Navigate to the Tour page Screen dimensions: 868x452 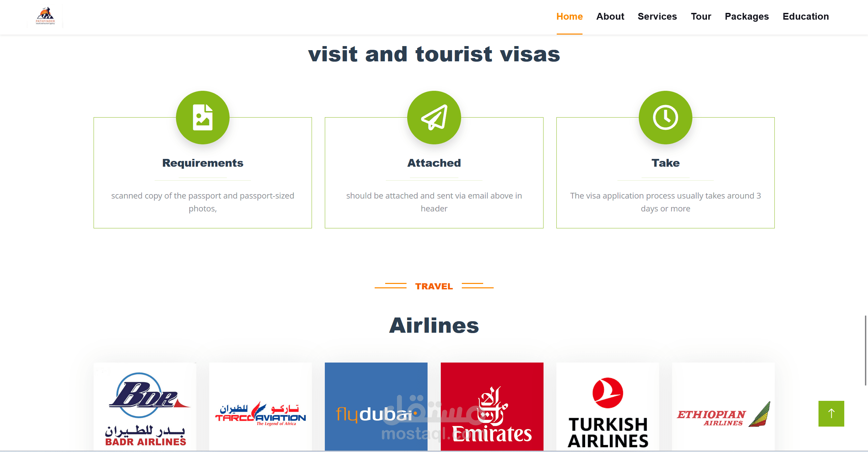[x=701, y=16]
